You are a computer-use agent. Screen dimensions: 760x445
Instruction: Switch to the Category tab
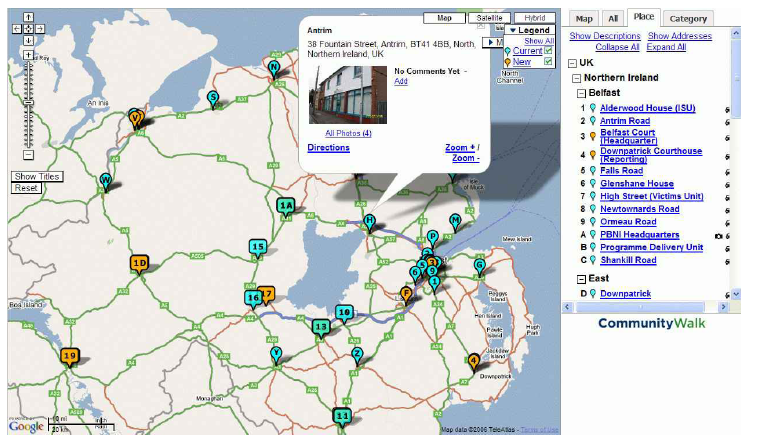[688, 18]
